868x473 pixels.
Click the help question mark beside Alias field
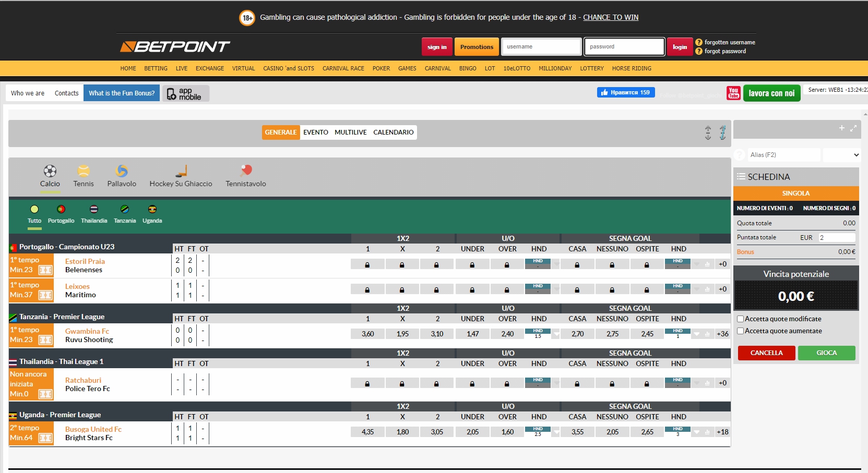[x=739, y=155]
